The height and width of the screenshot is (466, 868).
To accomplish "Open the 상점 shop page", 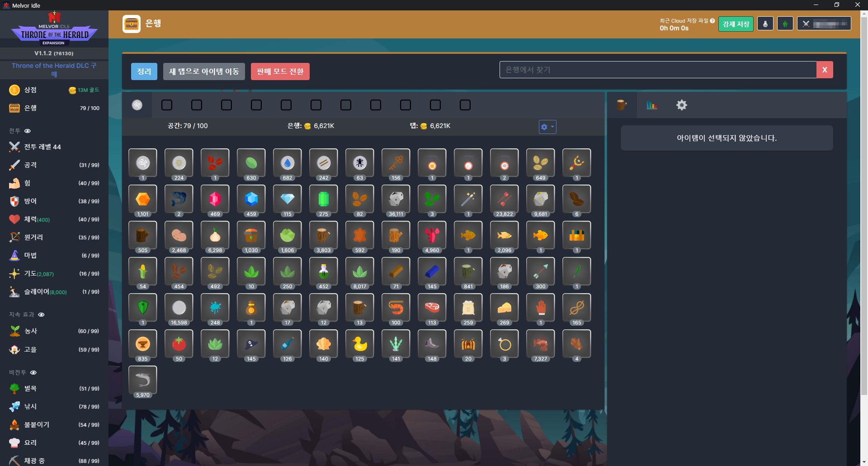I will (x=54, y=90).
